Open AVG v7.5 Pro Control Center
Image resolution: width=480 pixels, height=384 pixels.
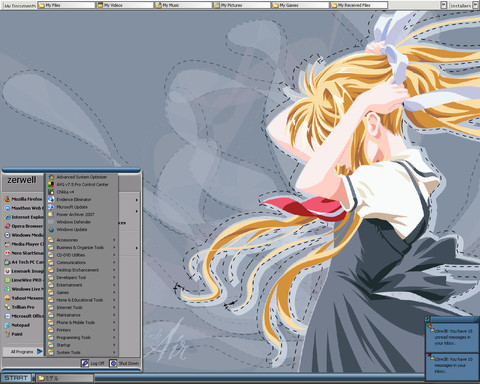(82, 184)
